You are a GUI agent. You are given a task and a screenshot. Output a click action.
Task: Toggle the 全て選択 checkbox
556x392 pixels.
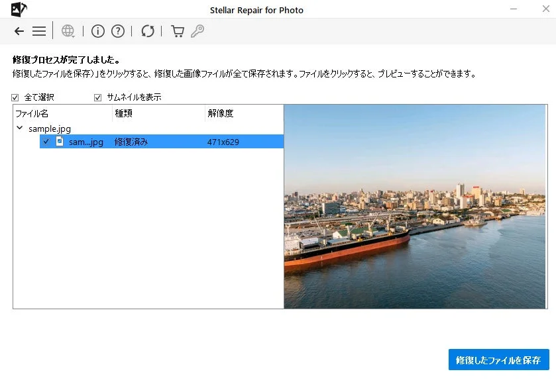click(x=15, y=97)
